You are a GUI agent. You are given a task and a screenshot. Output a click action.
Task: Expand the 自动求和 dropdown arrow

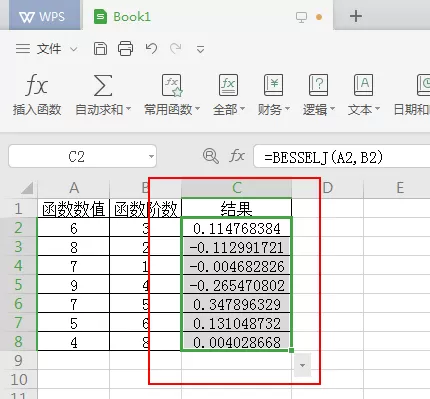point(129,109)
